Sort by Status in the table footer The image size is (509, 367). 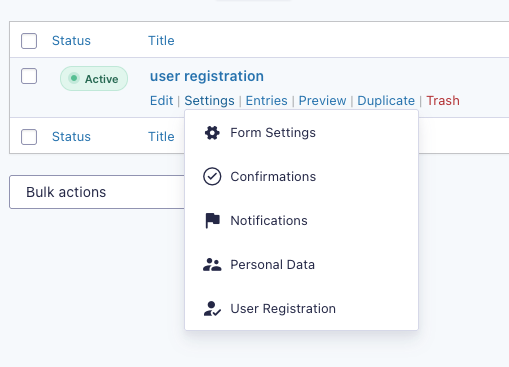point(71,137)
